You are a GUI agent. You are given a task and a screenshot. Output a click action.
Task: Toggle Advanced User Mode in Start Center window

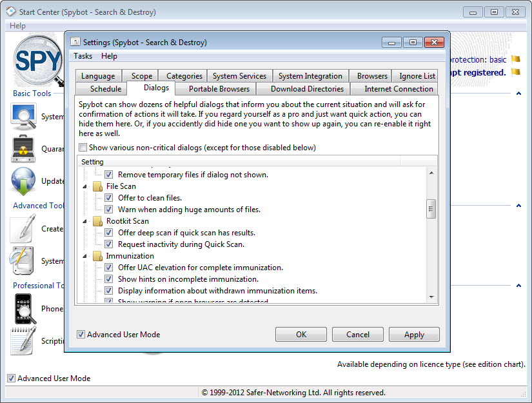click(x=11, y=378)
